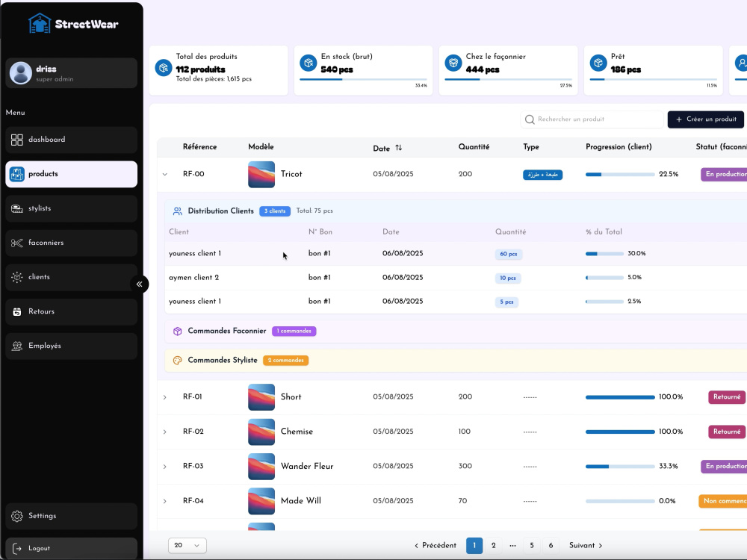Open the Employés menu item
This screenshot has height=560, width=747.
point(72,346)
